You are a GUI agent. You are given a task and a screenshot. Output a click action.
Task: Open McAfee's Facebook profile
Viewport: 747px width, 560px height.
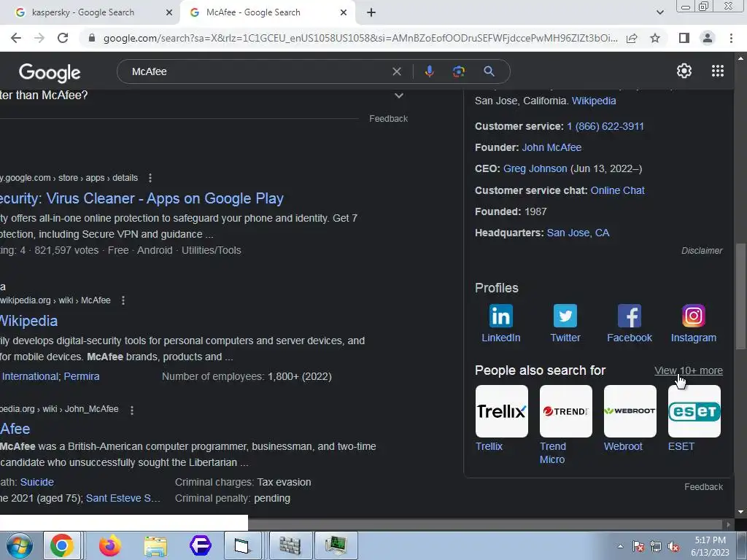630,324
